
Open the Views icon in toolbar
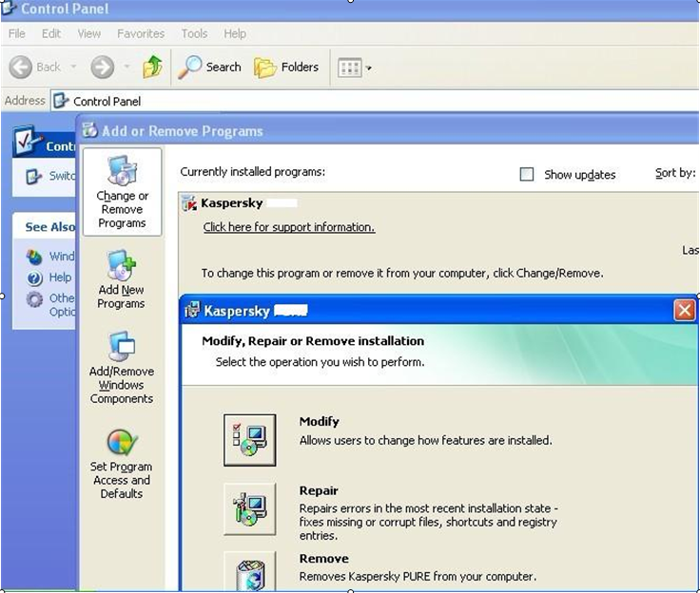[x=350, y=67]
